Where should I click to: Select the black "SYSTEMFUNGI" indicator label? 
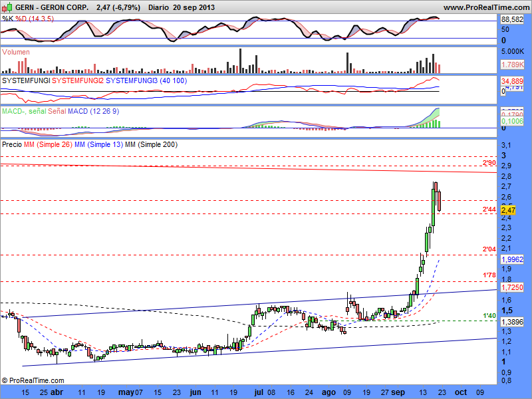click(x=26, y=80)
